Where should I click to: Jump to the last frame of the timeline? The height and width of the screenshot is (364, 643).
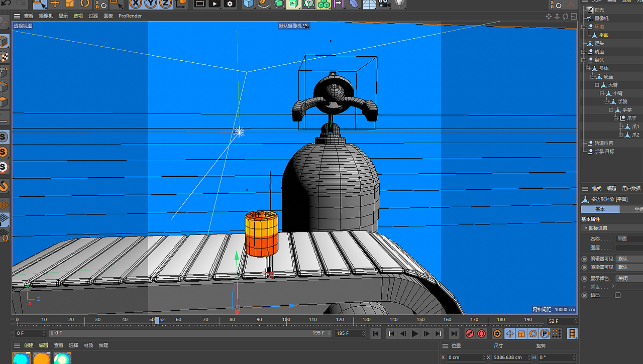coord(454,333)
